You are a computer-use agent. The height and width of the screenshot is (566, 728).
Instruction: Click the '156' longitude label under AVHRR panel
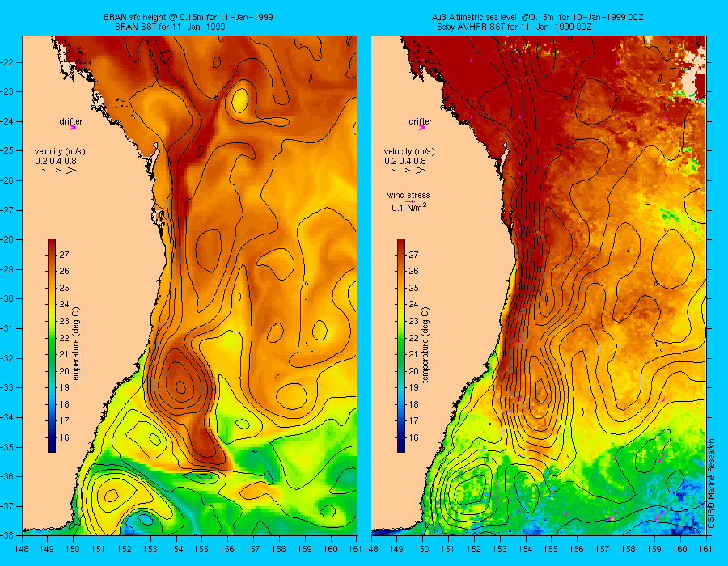click(x=577, y=549)
